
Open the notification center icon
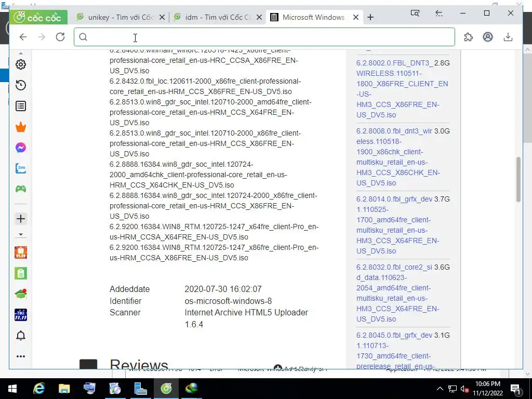[515, 389]
